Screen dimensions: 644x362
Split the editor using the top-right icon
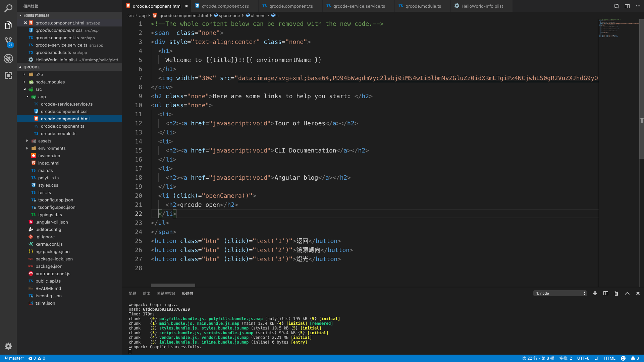point(627,6)
